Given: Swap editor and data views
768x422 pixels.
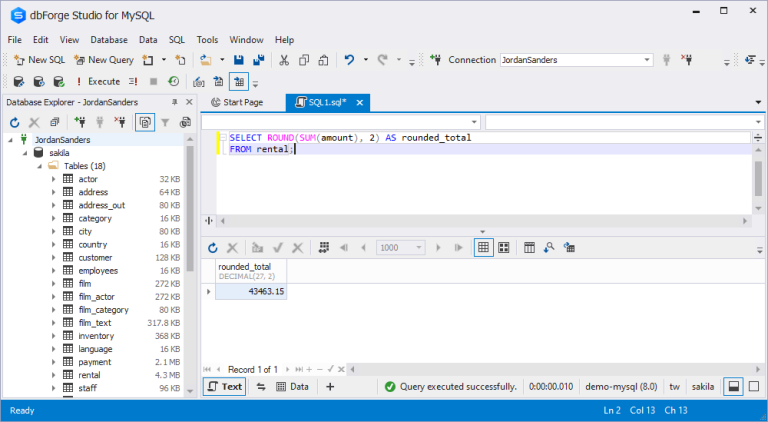Looking at the screenshot, I should point(261,386).
